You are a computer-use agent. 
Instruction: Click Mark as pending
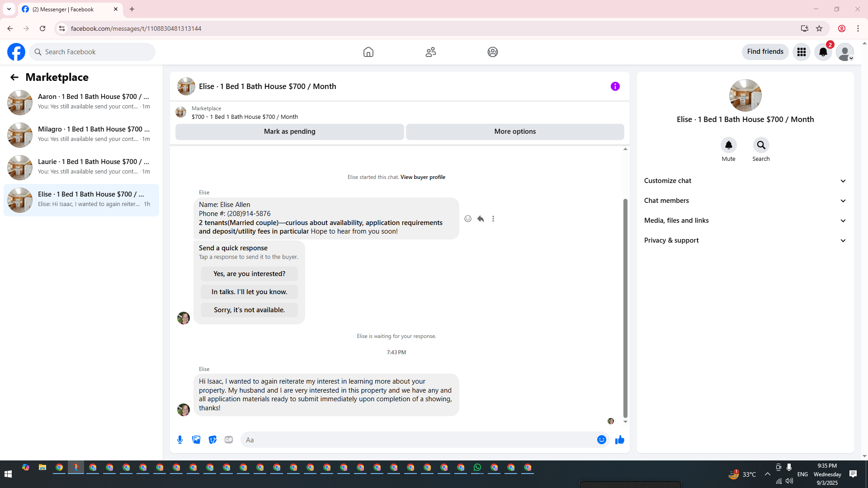click(x=290, y=131)
